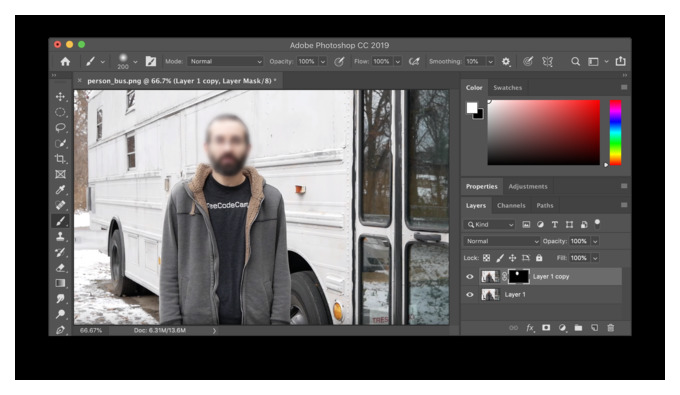Select the Pen tool
This screenshot has height=395, width=680.
[x=60, y=330]
